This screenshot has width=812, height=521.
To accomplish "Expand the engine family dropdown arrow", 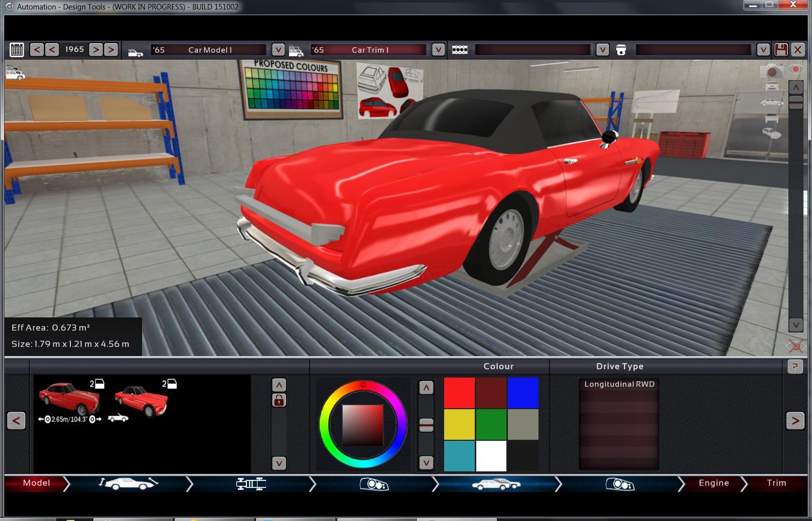I will [x=602, y=50].
